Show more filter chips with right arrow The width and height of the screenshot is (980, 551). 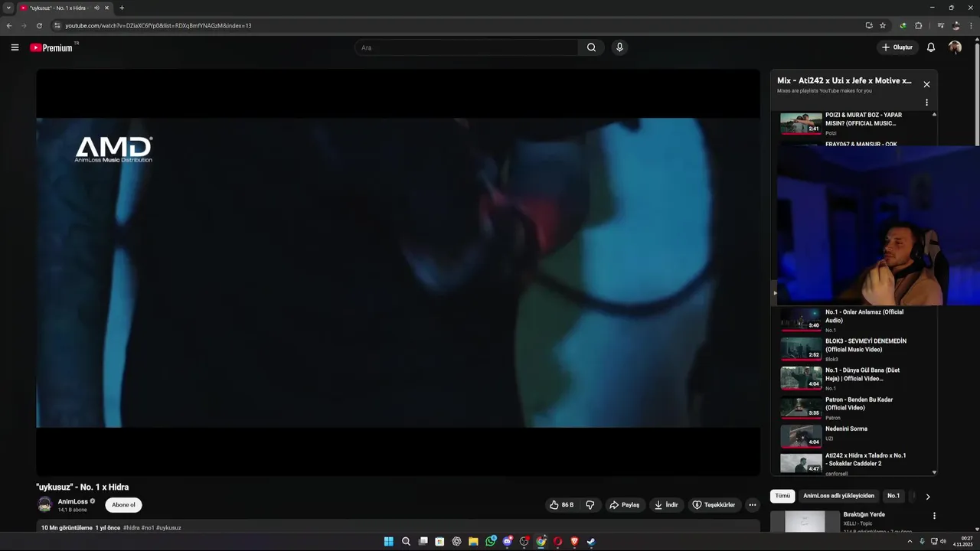[928, 497]
